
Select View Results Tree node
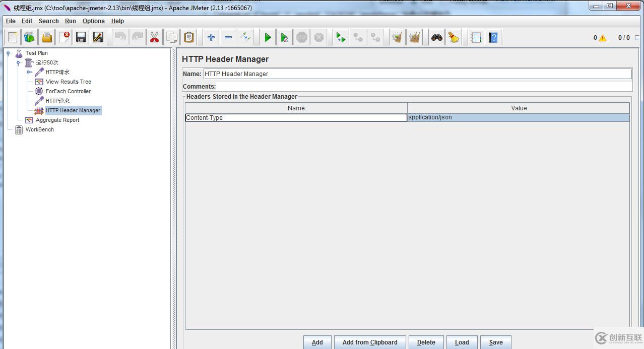click(x=69, y=82)
